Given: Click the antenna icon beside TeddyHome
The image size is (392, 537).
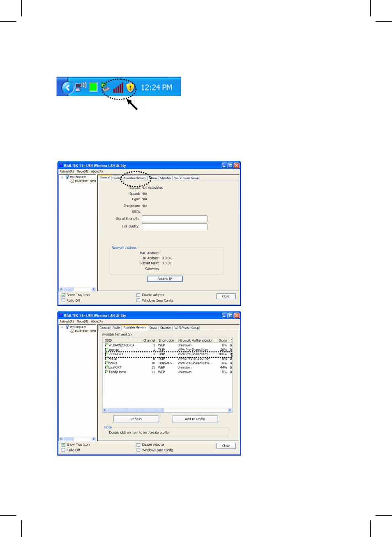Looking at the screenshot, I should tap(106, 372).
